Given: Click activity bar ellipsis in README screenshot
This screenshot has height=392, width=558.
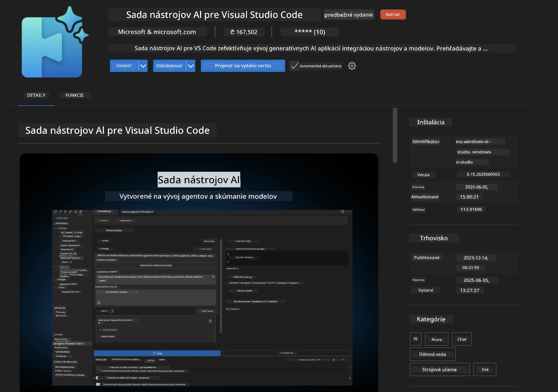Looking at the screenshot, I should tap(86, 212).
